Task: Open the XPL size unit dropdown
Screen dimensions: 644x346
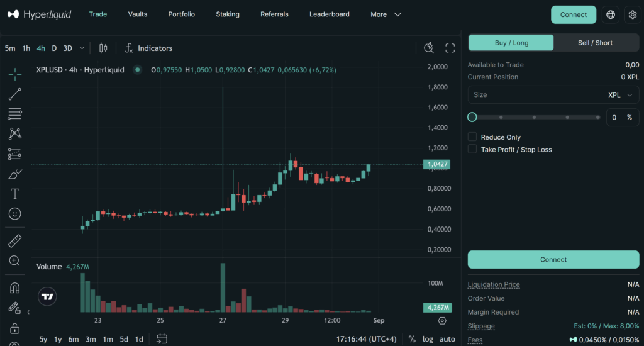Action: click(620, 95)
